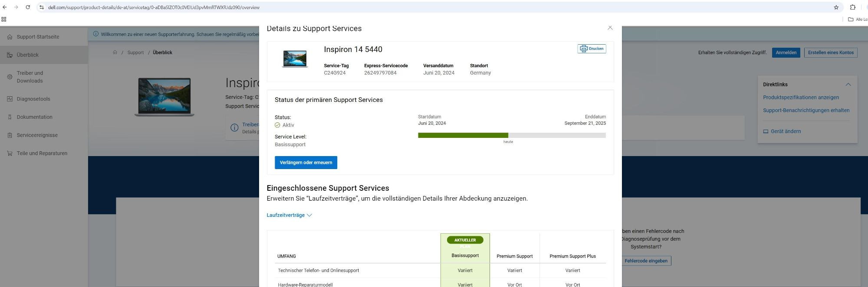Click the green check icon beside Aktiv
The height and width of the screenshot is (287, 868).
(x=277, y=125)
